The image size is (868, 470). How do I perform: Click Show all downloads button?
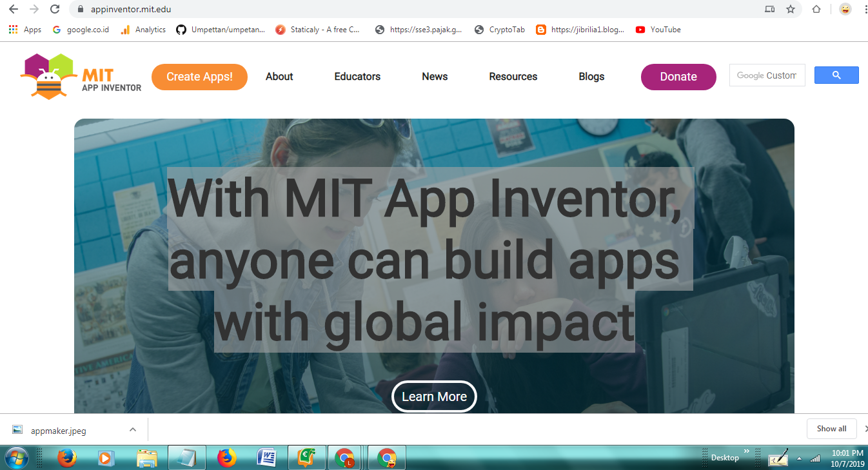point(832,429)
